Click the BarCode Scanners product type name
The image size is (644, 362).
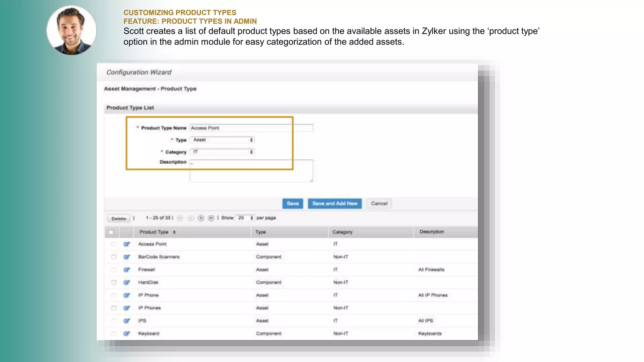[159, 257]
